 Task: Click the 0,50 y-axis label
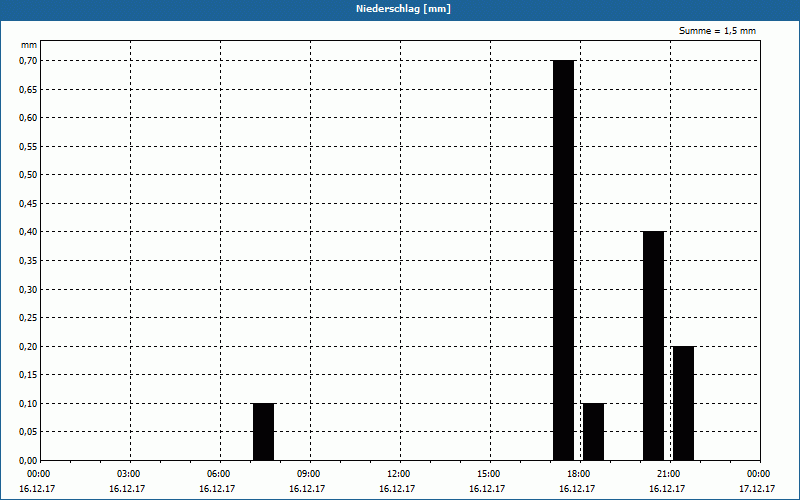coord(28,175)
